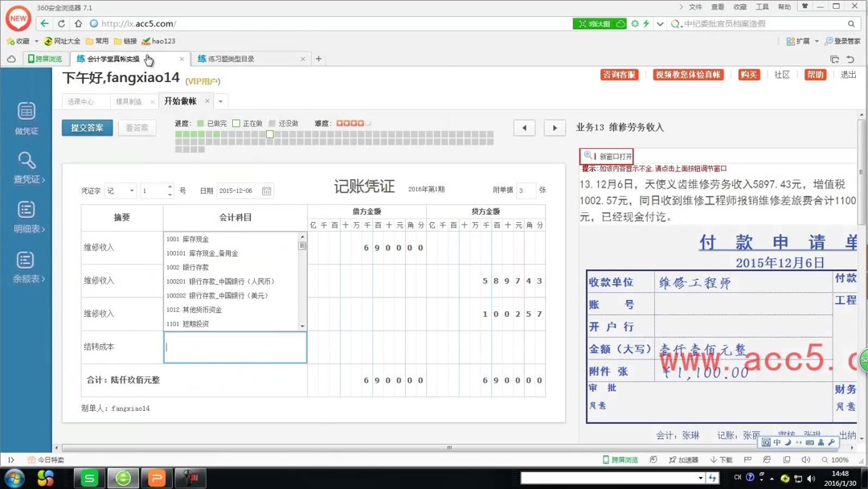
Task: Toggle night mode with the moon icon
Action: (x=787, y=442)
